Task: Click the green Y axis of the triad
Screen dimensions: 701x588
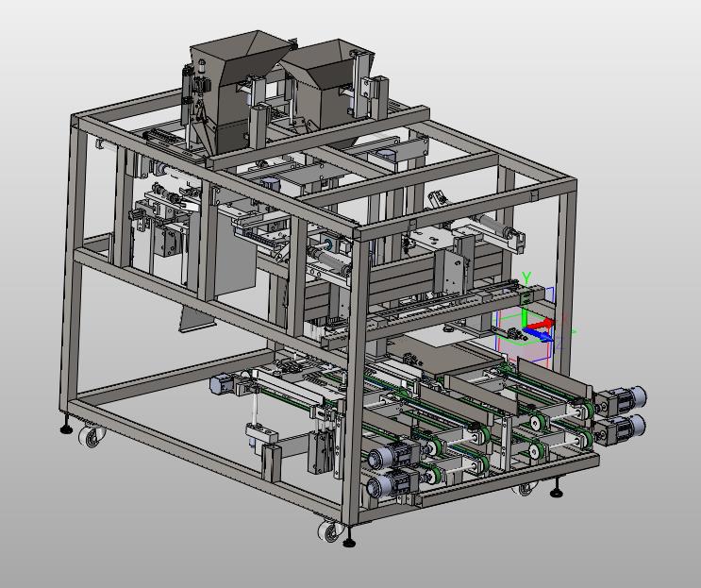Action: click(x=525, y=317)
